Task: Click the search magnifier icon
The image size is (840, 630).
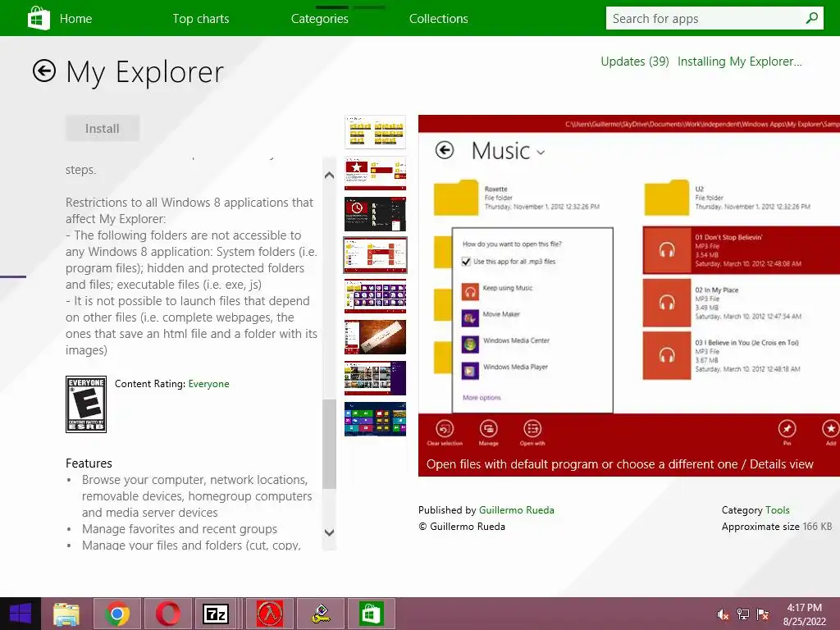Action: (x=811, y=18)
